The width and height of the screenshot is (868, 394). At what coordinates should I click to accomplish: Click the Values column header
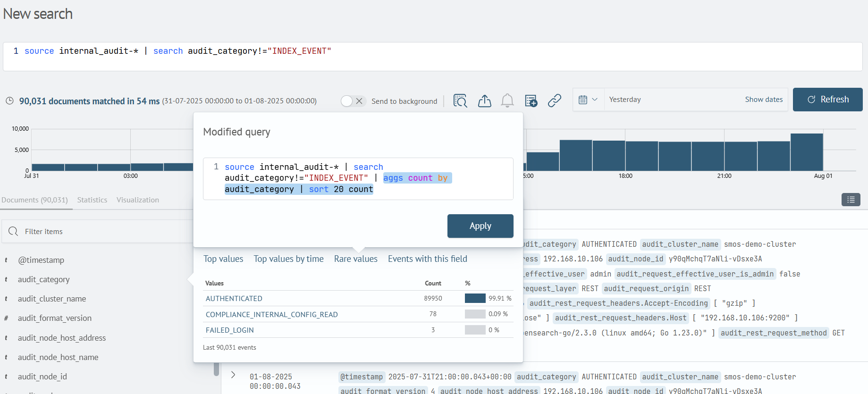214,283
